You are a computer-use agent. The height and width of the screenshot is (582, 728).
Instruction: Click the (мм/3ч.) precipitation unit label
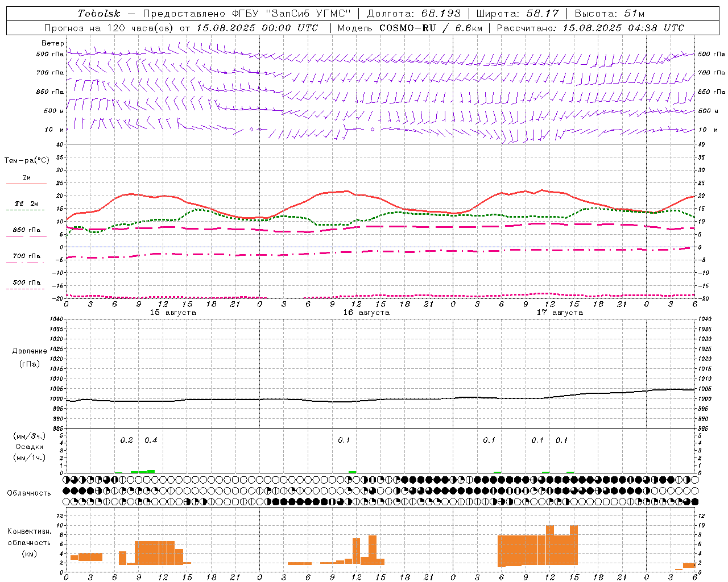tap(30, 436)
